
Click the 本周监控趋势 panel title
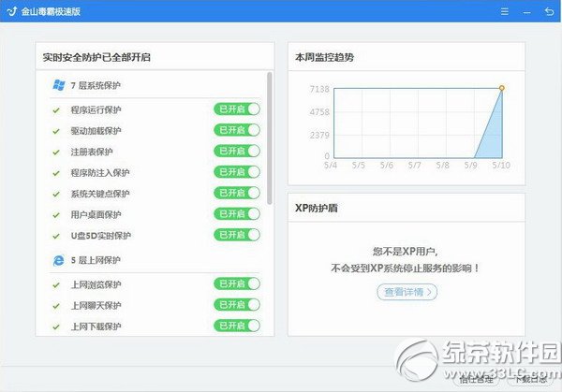click(x=324, y=57)
